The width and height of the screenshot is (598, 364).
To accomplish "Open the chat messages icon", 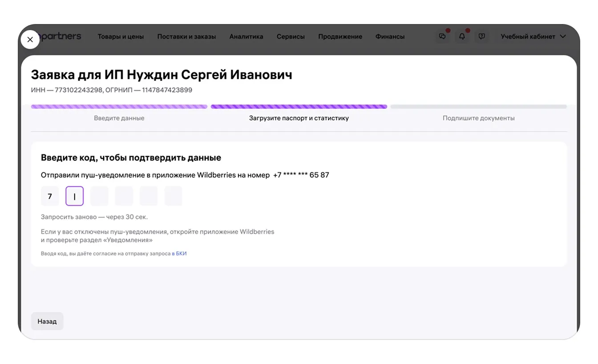I will [x=442, y=36].
